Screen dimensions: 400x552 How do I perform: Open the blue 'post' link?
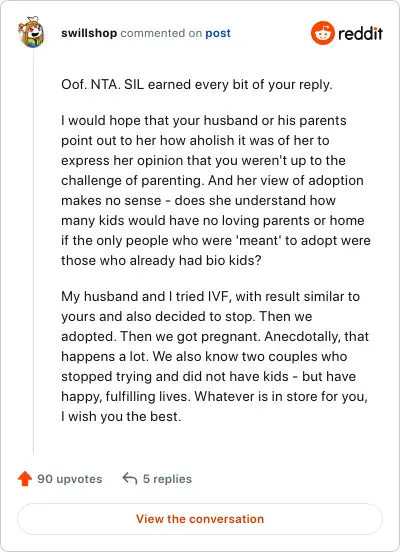[x=218, y=33]
